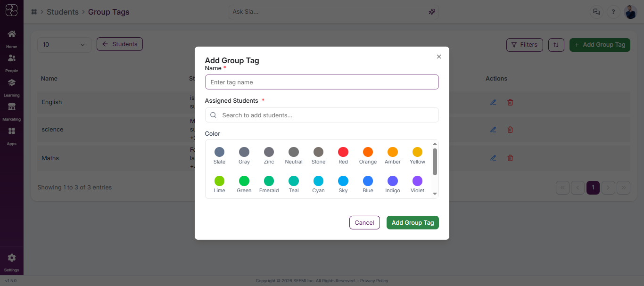Image resolution: width=644 pixels, height=286 pixels.
Task: Go to the previous page of entries
Action: pyautogui.click(x=578, y=188)
